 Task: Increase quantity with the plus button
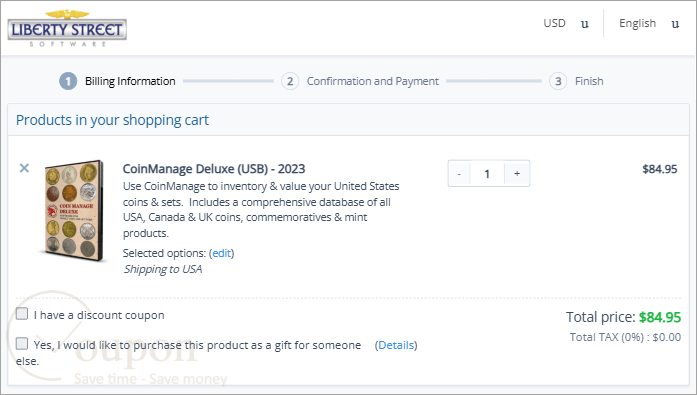click(517, 174)
